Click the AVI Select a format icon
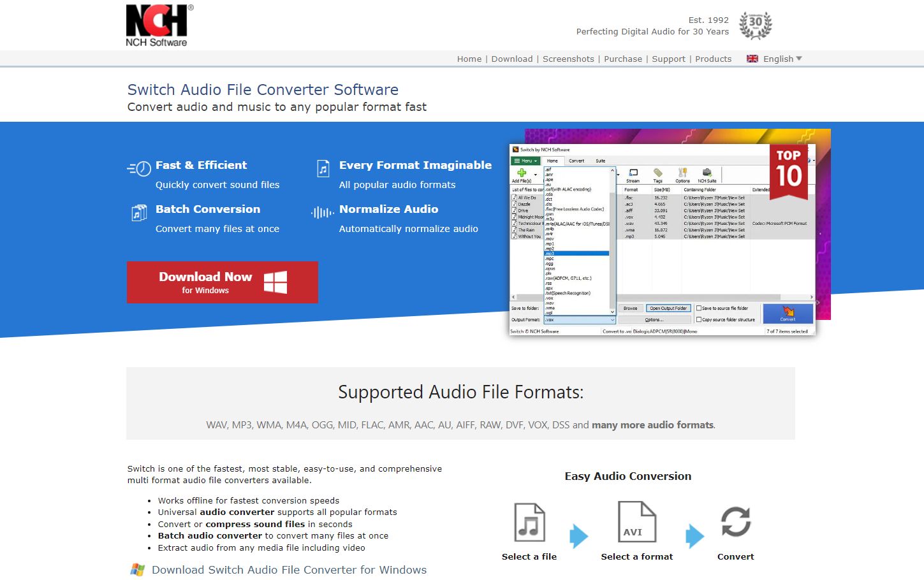Screen dimensions: 924x580 click(636, 521)
